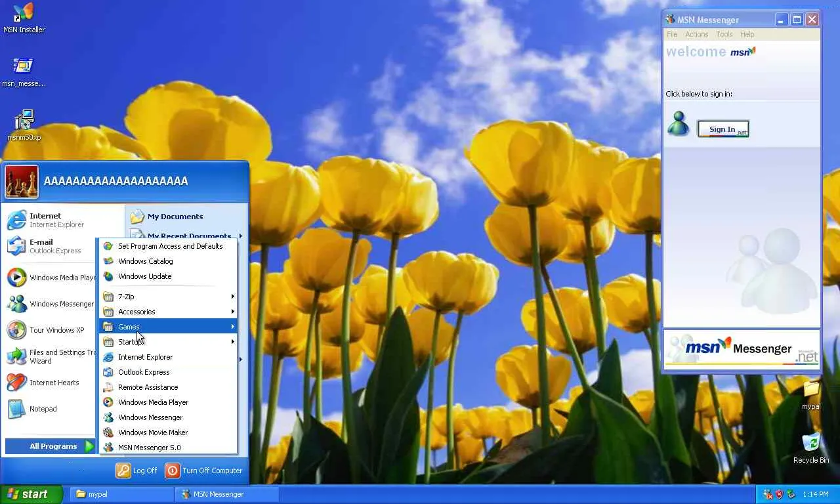The image size is (840, 504).
Task: Minimize the MSN Messenger window
Action: [782, 20]
